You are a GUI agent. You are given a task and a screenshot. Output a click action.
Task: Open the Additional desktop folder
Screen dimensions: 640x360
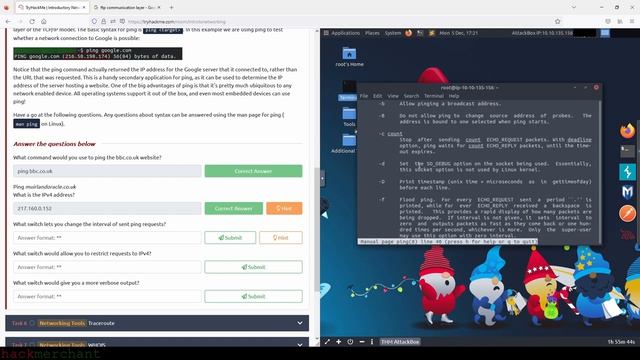pyautogui.click(x=344, y=144)
